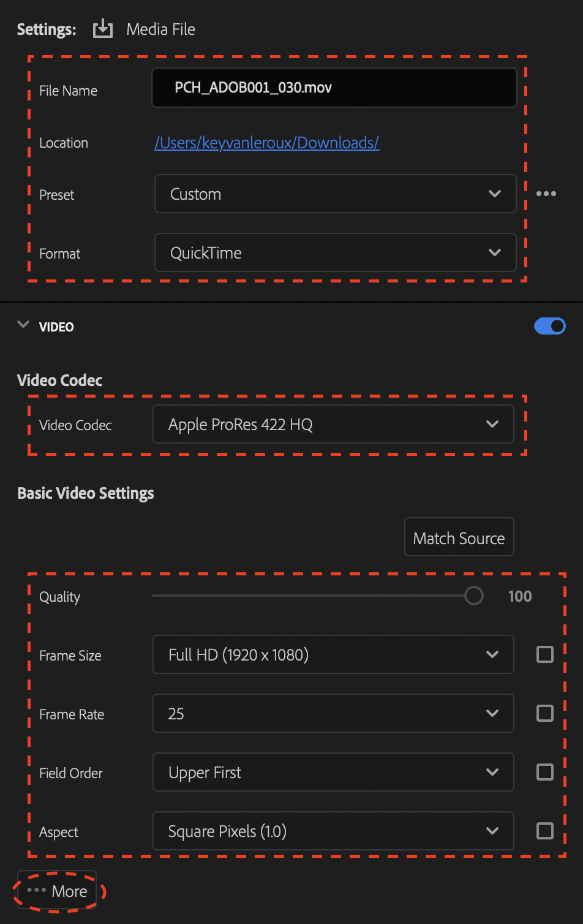583x924 pixels.
Task: Check the Frame Rate checkbox
Action: pos(544,713)
